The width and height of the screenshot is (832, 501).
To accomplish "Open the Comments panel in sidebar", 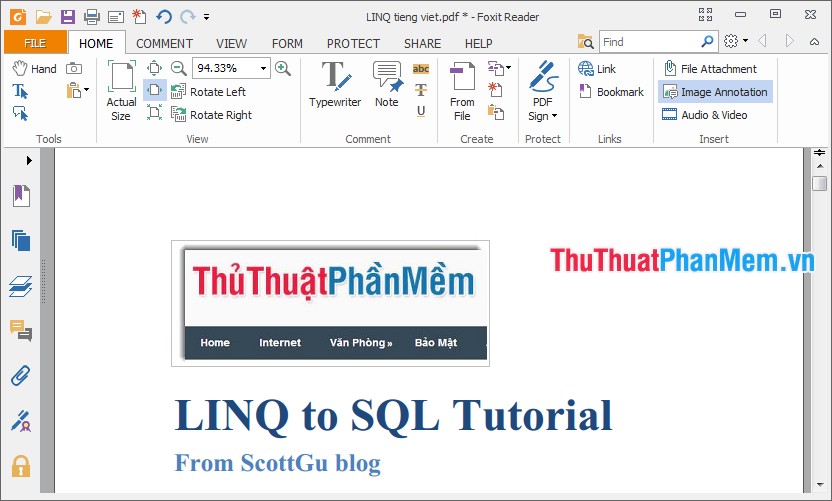I will tap(21, 330).
